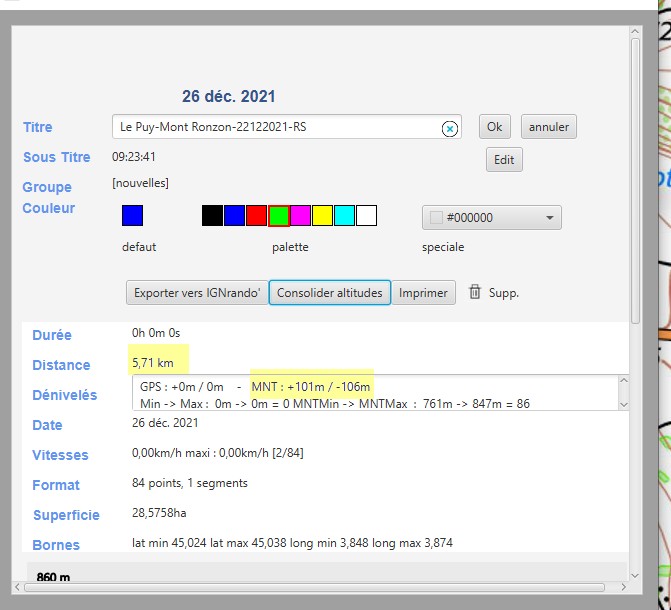Choose the red palette swatch

point(256,216)
